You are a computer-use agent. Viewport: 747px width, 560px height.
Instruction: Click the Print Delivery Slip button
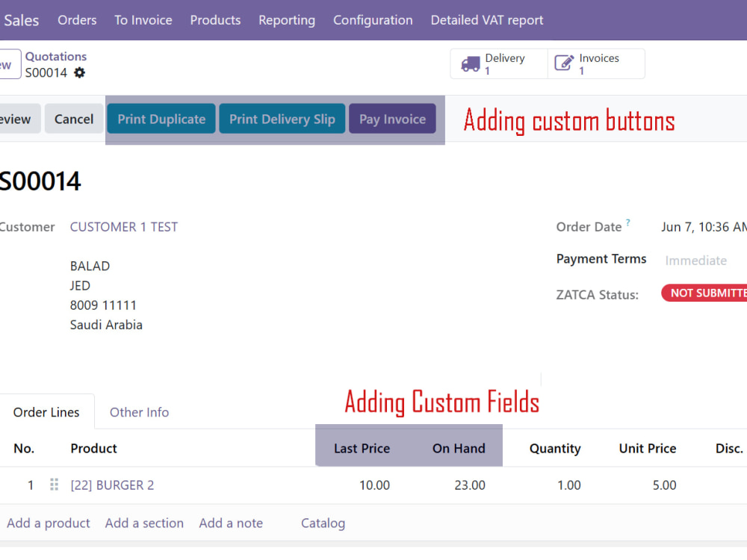coord(282,119)
